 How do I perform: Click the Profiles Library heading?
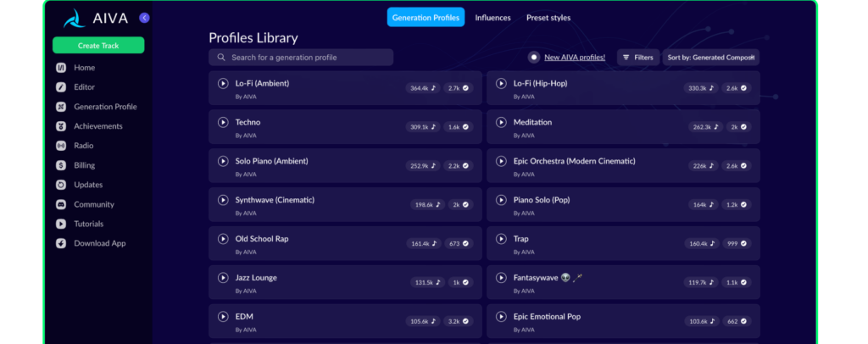(253, 37)
